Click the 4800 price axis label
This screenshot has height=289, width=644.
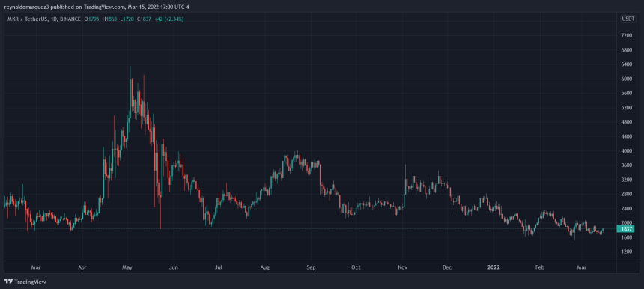(626, 122)
